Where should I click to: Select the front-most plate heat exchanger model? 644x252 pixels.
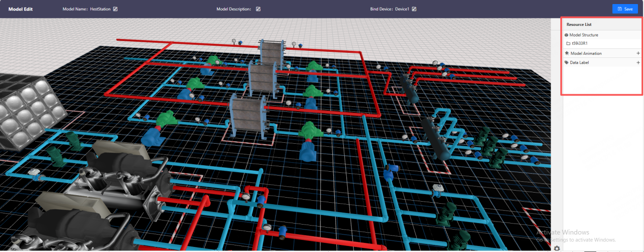pos(247,116)
